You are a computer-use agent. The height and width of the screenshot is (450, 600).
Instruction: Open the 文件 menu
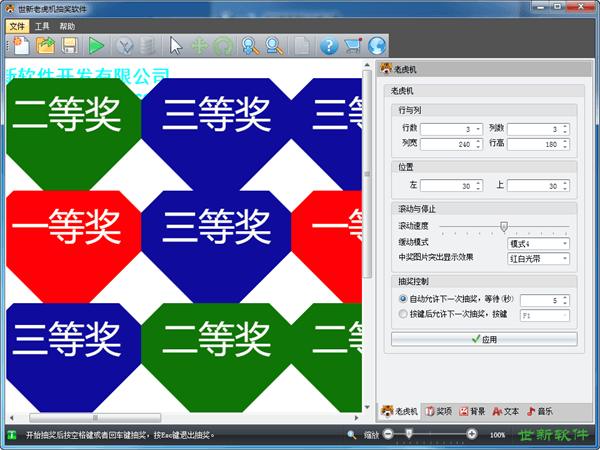coord(17,26)
